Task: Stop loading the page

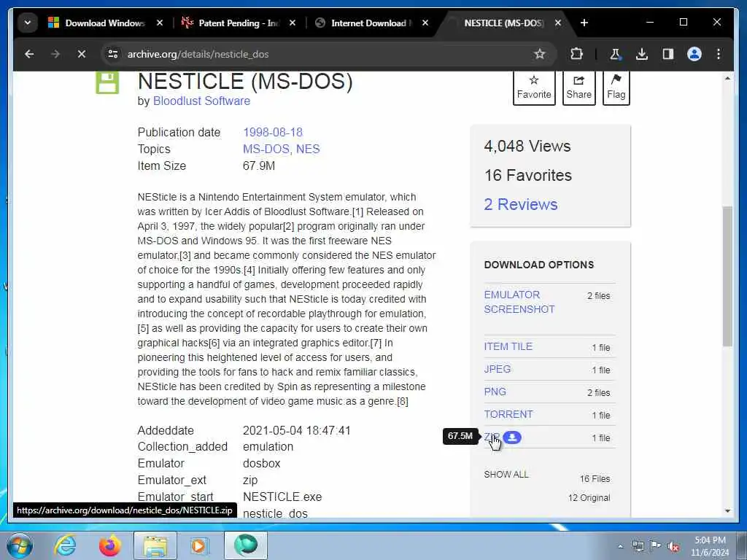Action: 82,54
